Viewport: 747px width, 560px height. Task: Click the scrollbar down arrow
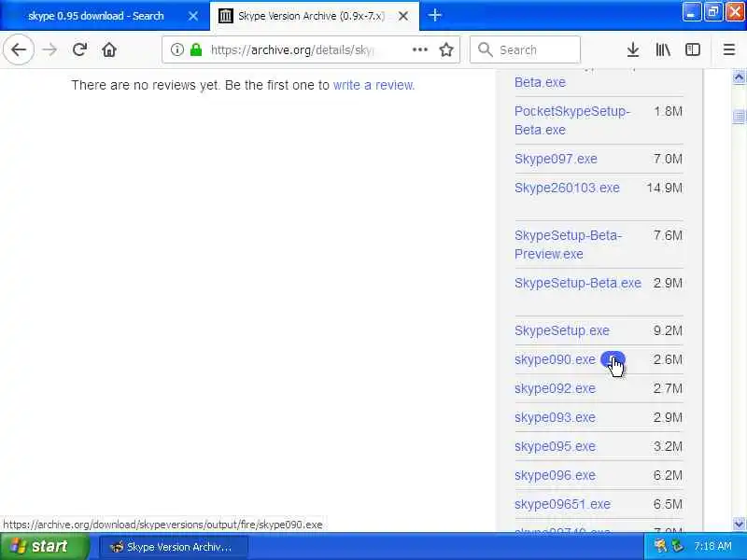[739, 524]
